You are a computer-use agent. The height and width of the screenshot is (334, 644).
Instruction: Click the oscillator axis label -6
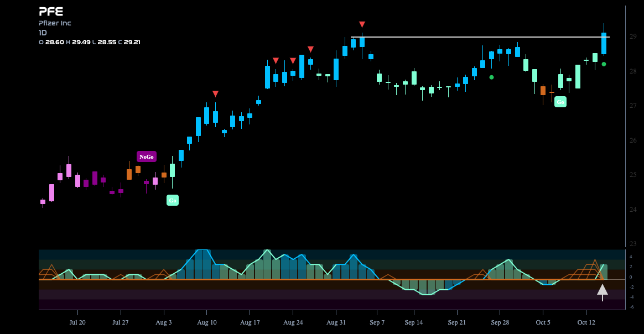coord(631,307)
